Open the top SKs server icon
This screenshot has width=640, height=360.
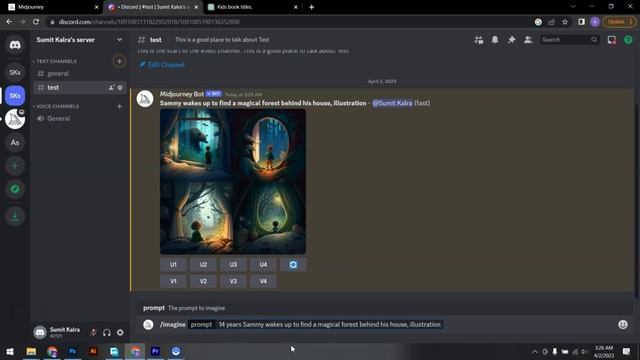pos(15,72)
